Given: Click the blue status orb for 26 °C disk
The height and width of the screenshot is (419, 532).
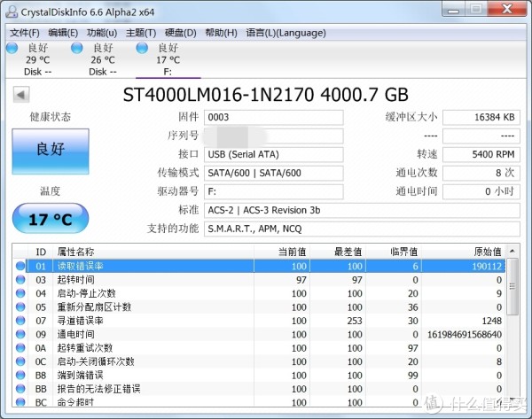Looking at the screenshot, I should click(x=76, y=48).
